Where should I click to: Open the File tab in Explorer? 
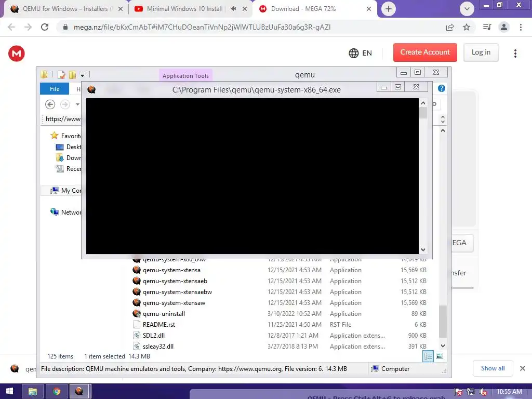point(54,89)
